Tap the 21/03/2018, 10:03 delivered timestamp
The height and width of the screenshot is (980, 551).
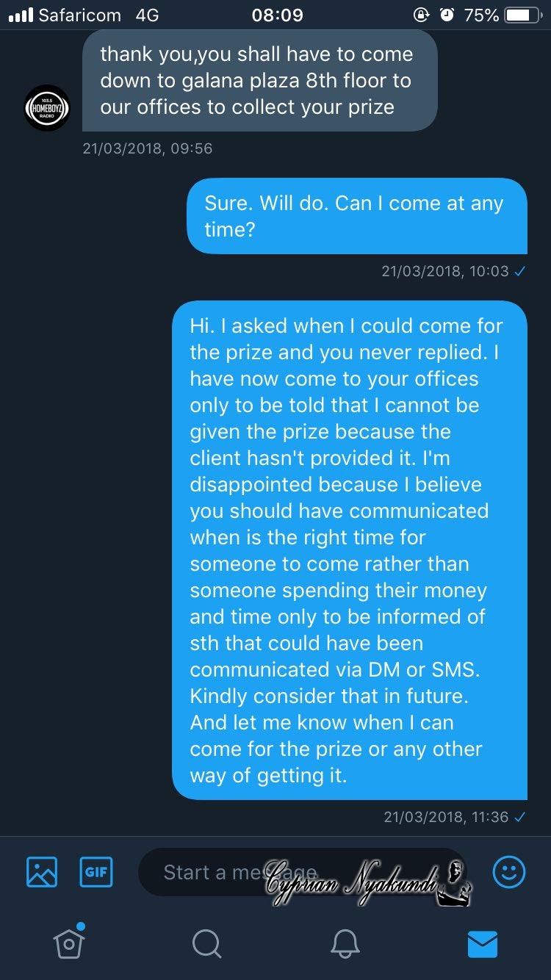point(453,271)
